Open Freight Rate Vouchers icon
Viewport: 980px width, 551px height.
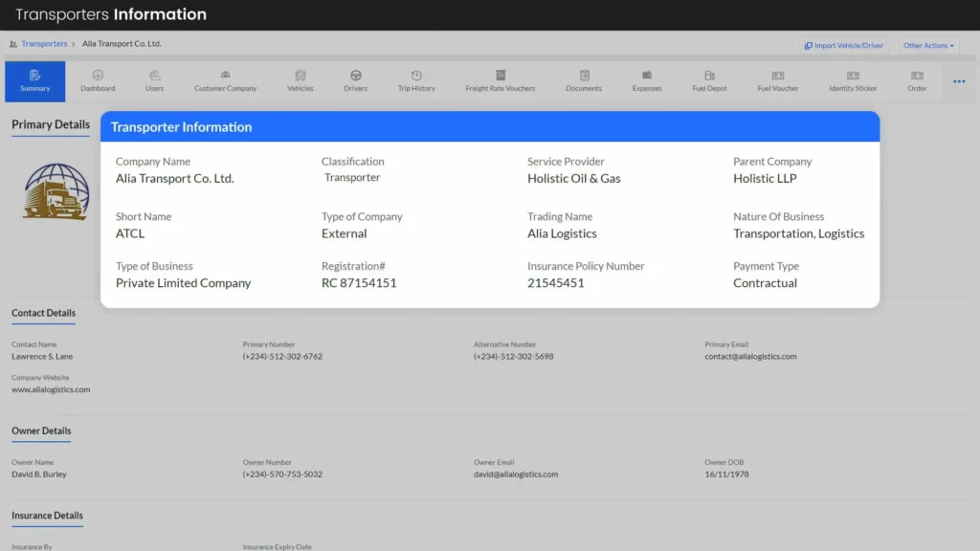pyautogui.click(x=500, y=76)
